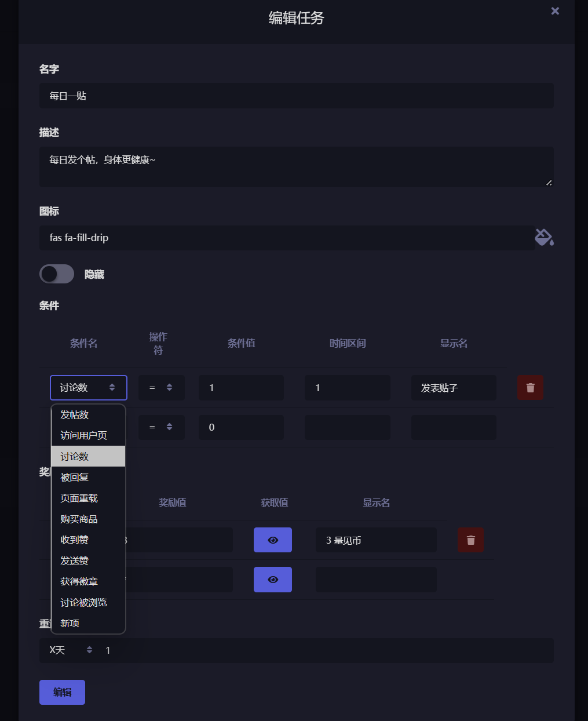The height and width of the screenshot is (721, 588).
Task: Delete the 3 星见币 reward row with trash icon
Action: click(470, 540)
